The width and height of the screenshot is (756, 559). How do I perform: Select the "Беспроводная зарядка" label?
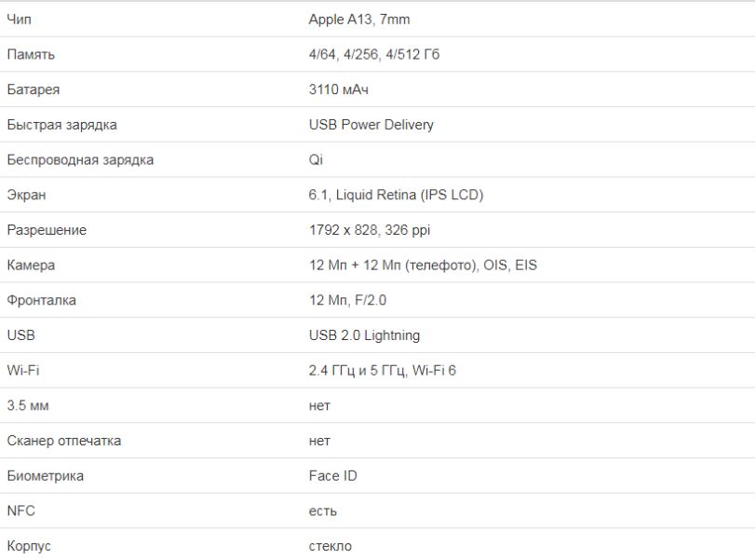(80, 160)
